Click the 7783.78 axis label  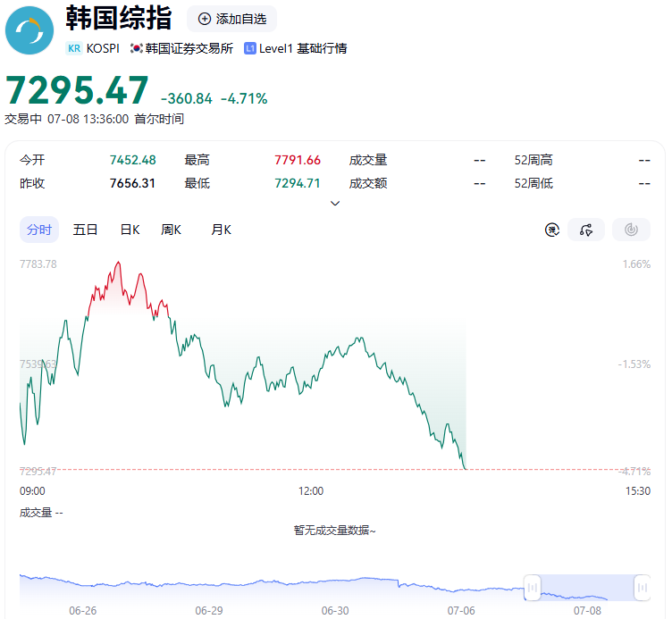(x=38, y=264)
